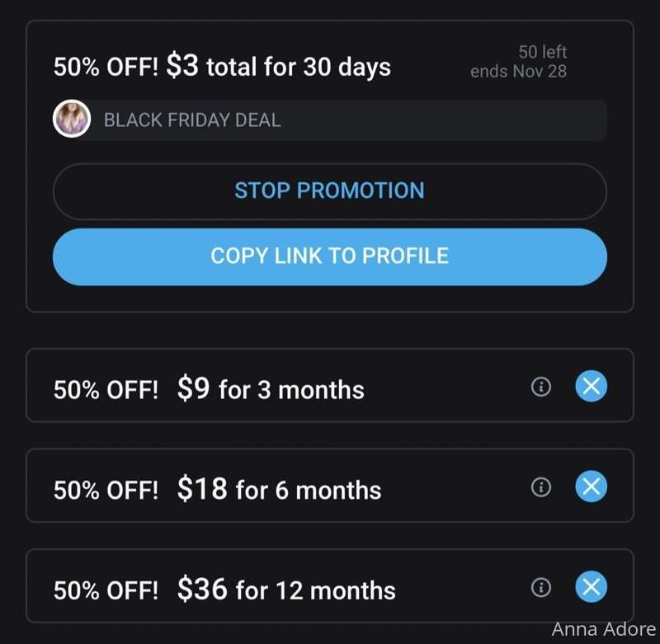Viewport: 660px width, 644px height.
Task: Click '50% OFF!' label in 12 months row
Action: point(106,591)
